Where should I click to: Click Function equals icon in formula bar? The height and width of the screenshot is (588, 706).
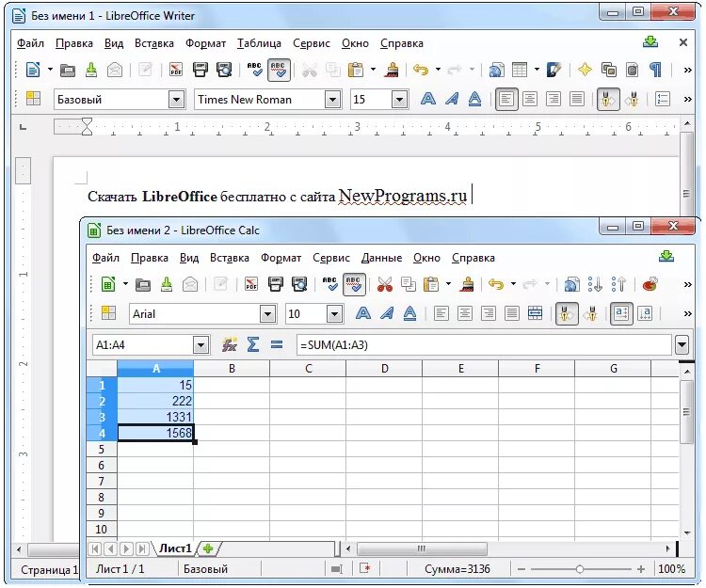(x=277, y=345)
